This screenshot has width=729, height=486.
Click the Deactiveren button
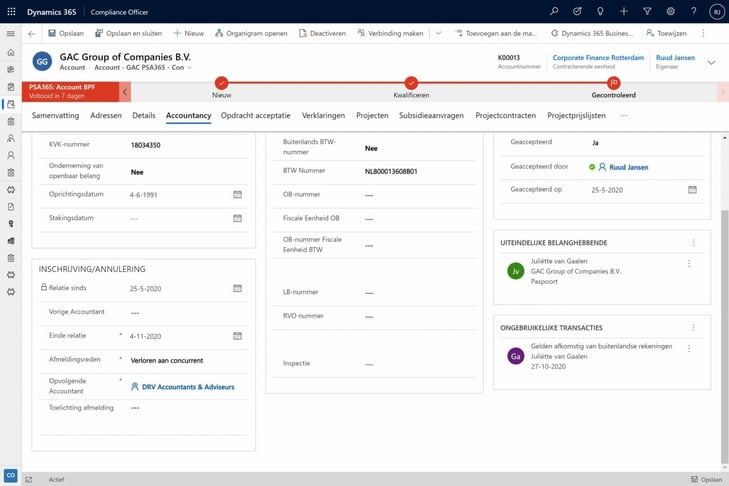tap(322, 33)
